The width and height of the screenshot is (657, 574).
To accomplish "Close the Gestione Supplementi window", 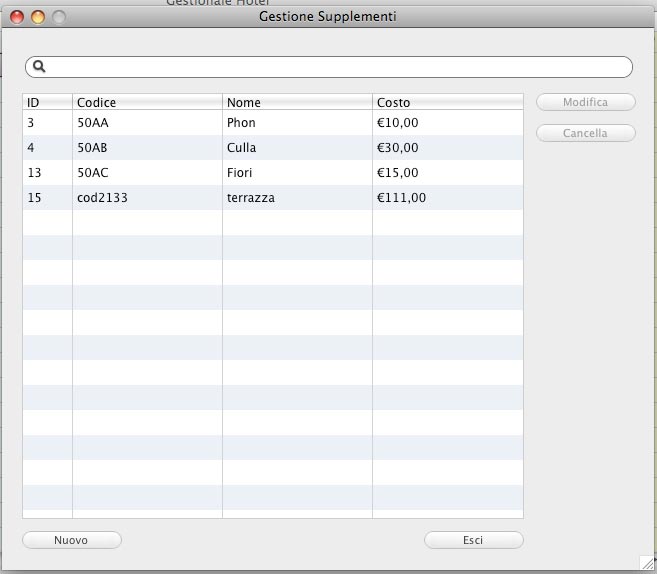I will point(17,17).
